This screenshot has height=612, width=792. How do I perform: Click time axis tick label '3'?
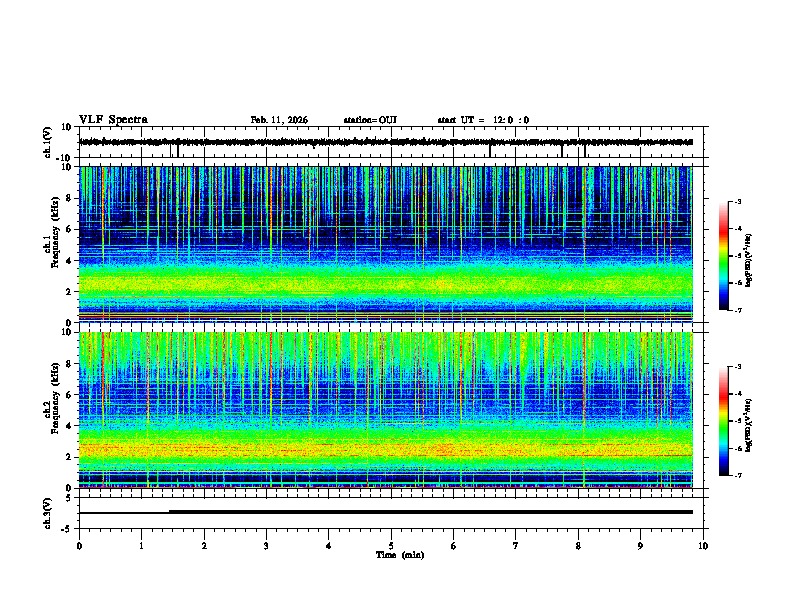[x=266, y=546]
